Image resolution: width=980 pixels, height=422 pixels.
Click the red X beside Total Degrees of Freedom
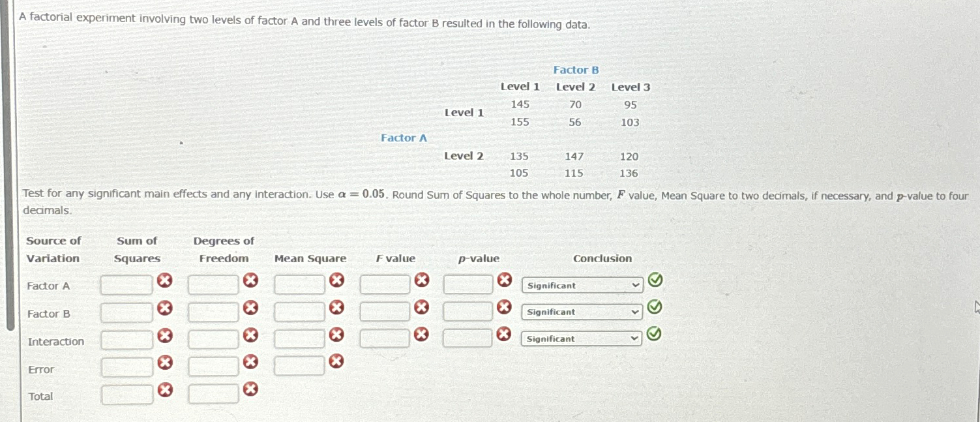252,389
